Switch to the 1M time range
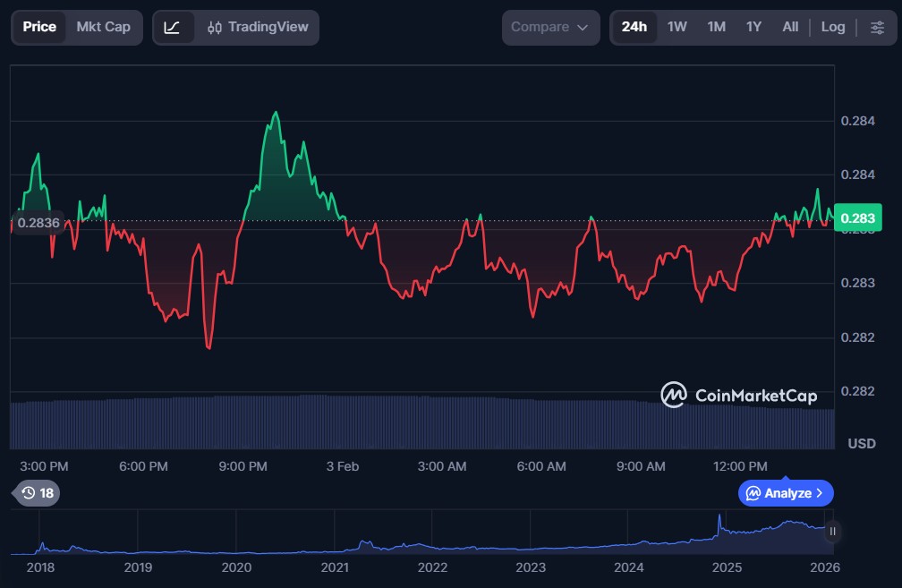The width and height of the screenshot is (902, 588). coord(716,27)
